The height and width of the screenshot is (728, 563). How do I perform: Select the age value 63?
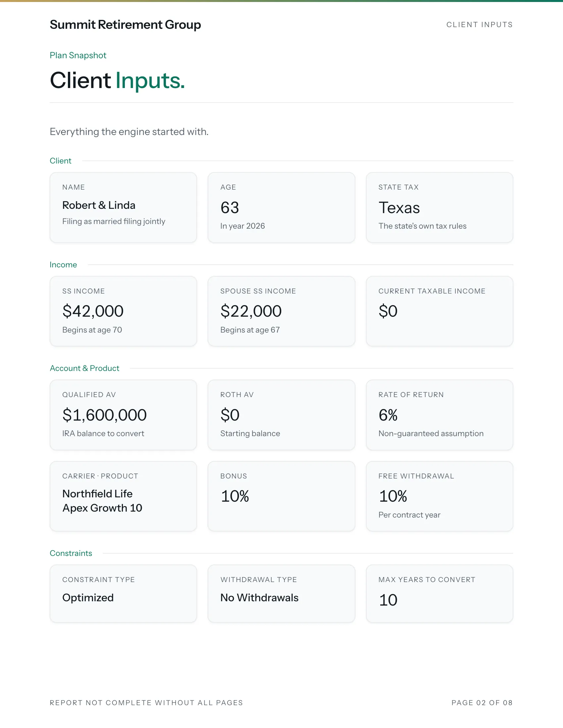230,208
